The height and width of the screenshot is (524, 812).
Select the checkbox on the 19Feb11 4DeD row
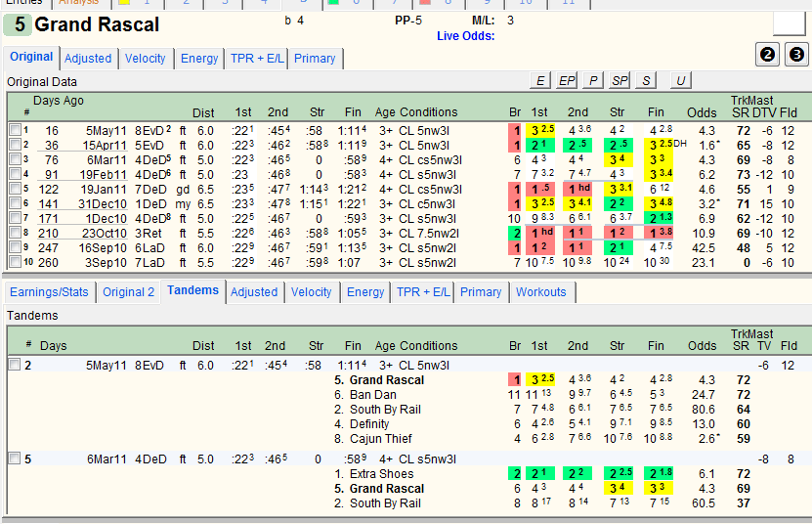(15, 174)
